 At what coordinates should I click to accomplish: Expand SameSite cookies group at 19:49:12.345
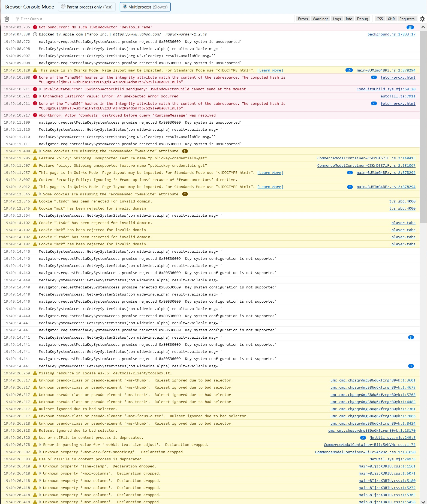40,194
